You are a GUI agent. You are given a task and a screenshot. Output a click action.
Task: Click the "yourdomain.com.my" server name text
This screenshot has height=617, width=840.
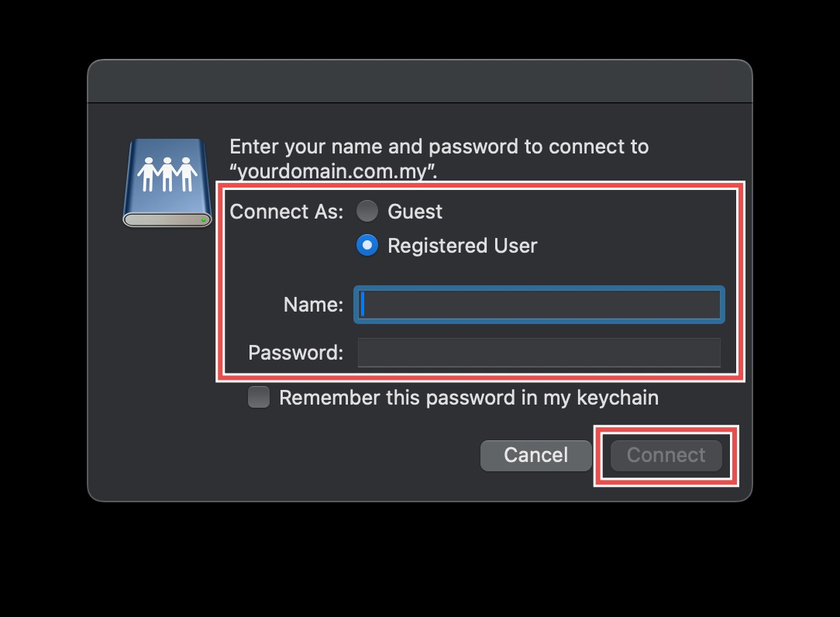point(332,171)
